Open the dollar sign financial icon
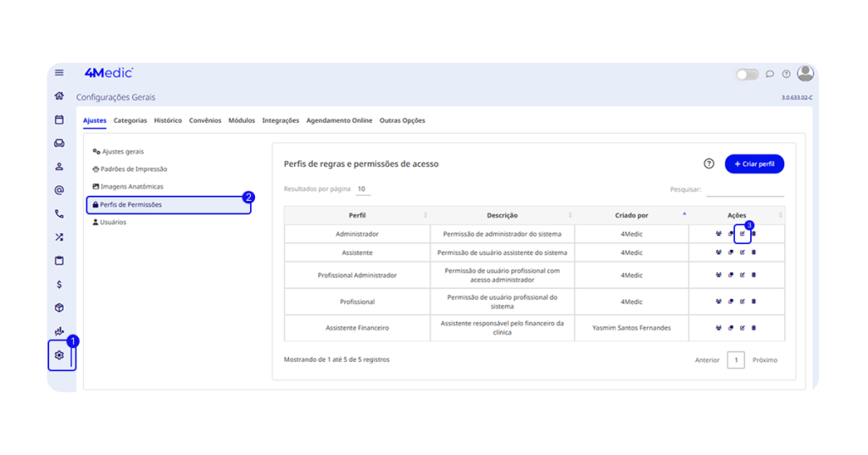 (x=59, y=285)
